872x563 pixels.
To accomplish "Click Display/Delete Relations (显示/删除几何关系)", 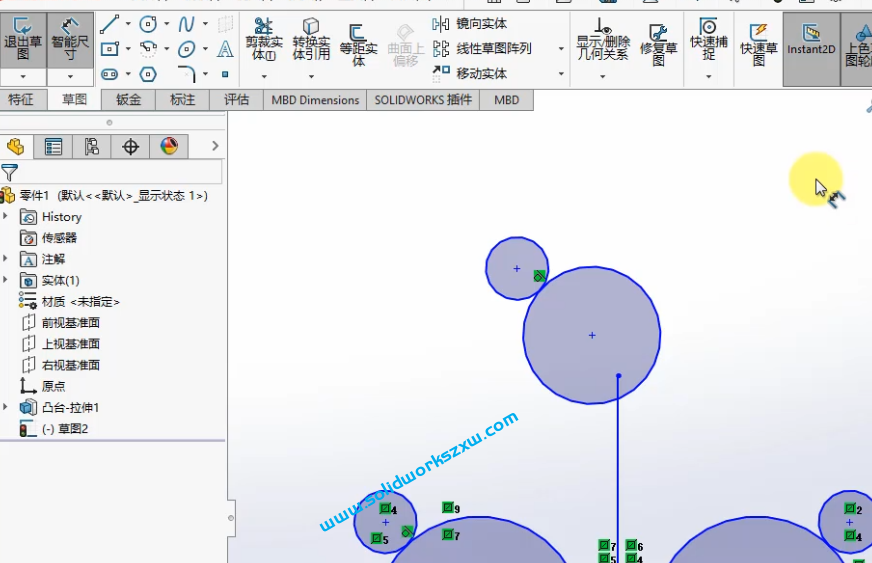I will click(x=603, y=39).
